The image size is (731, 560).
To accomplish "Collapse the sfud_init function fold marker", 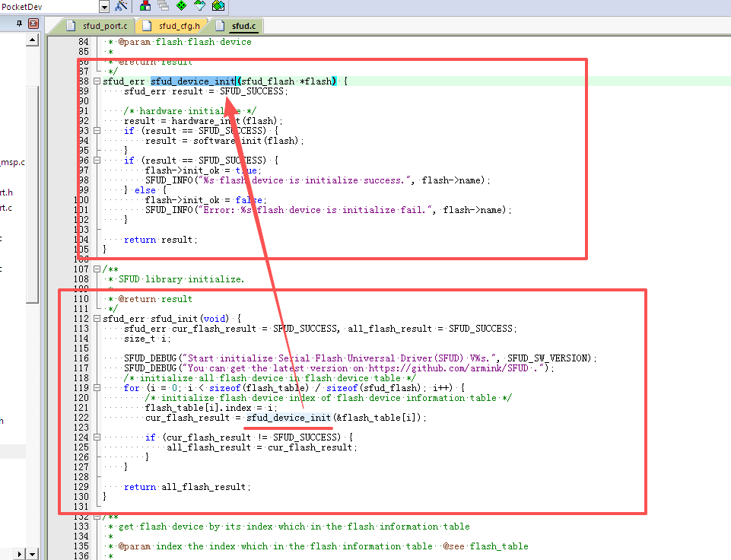I will (97, 319).
